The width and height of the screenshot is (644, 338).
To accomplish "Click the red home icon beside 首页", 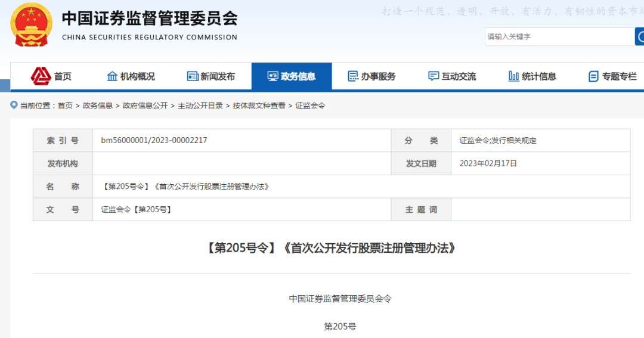I will [x=41, y=76].
